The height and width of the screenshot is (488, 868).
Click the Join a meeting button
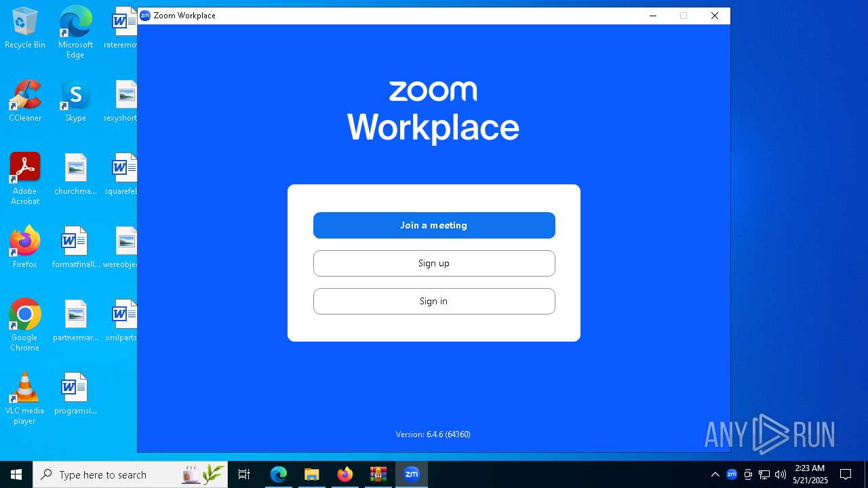[x=434, y=225]
